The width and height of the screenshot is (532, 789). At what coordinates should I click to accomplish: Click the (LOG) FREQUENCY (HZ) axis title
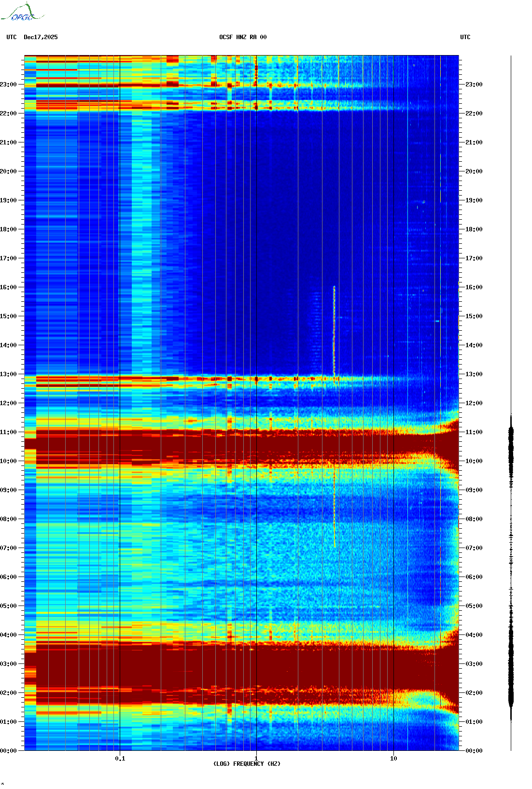[x=247, y=764]
